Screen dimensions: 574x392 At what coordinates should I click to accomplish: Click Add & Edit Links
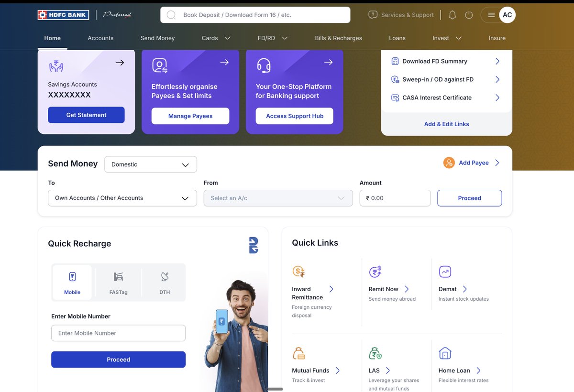[447, 124]
